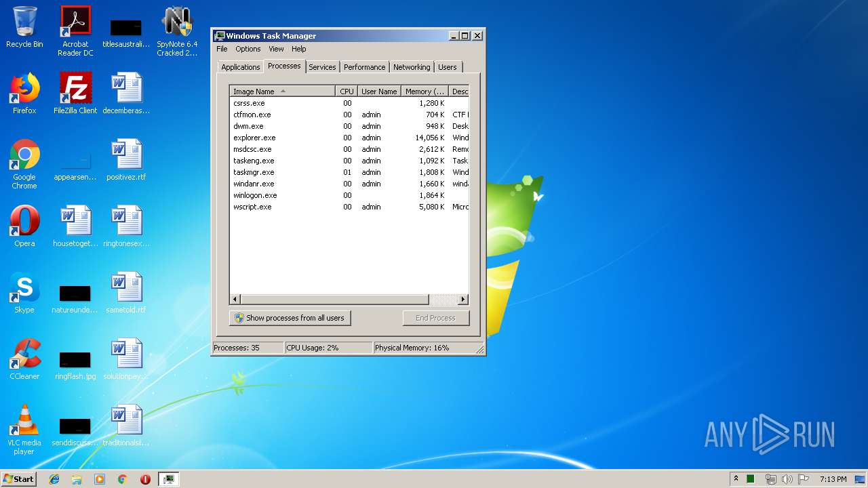868x488 pixels.
Task: Select the windanr.exe process row
Action: click(x=349, y=184)
